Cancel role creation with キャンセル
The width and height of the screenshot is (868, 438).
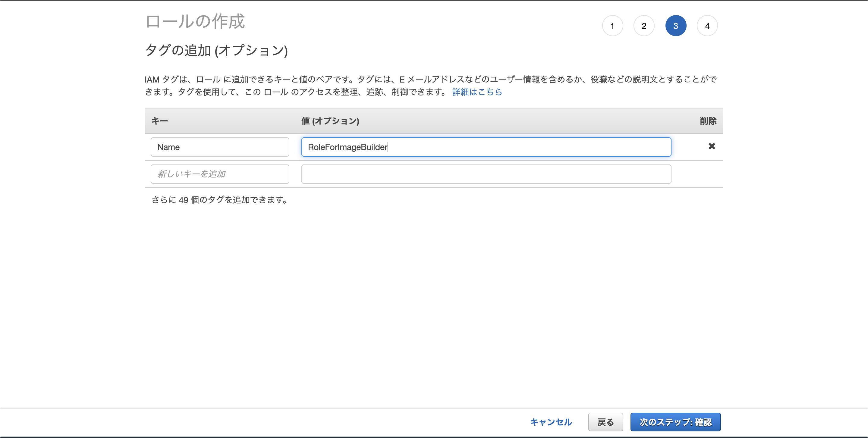point(551,422)
